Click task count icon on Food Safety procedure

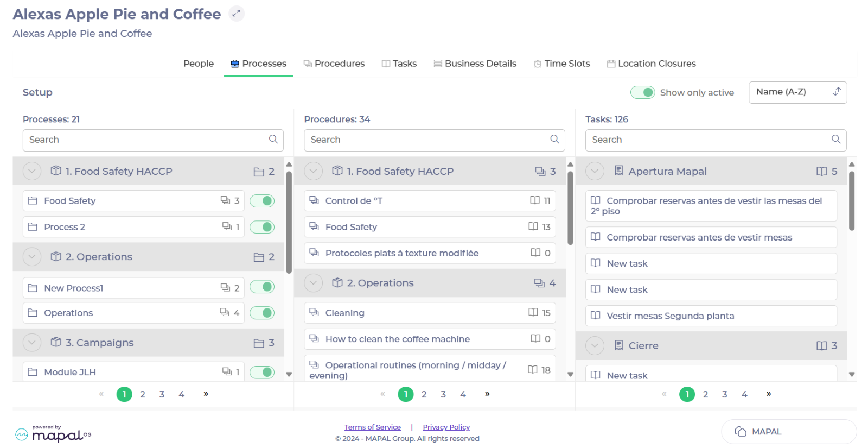click(x=533, y=226)
